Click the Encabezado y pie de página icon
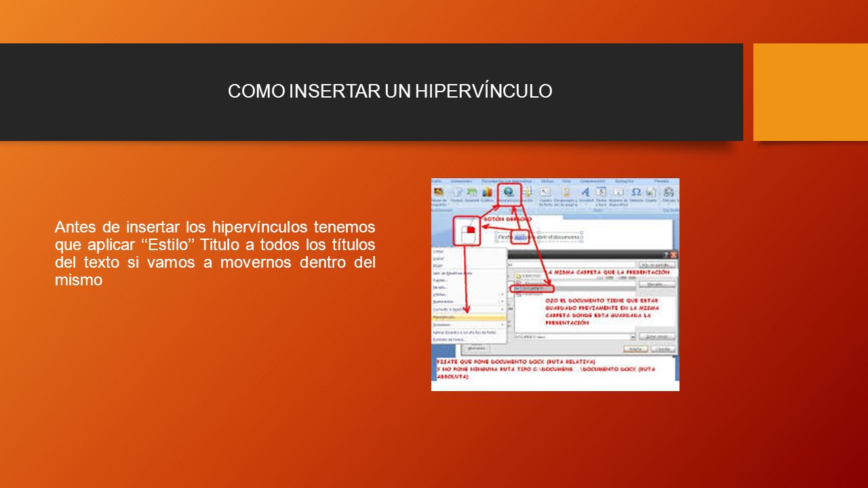 [566, 192]
